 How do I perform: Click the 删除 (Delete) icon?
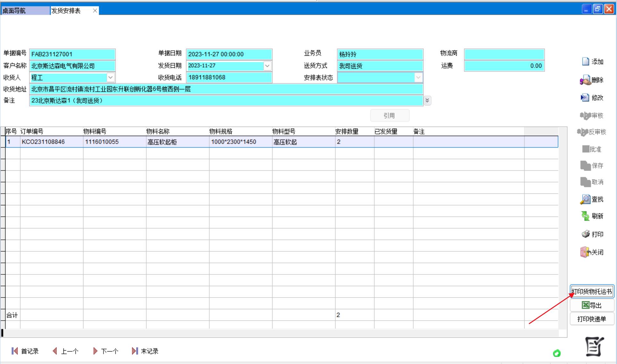(585, 80)
